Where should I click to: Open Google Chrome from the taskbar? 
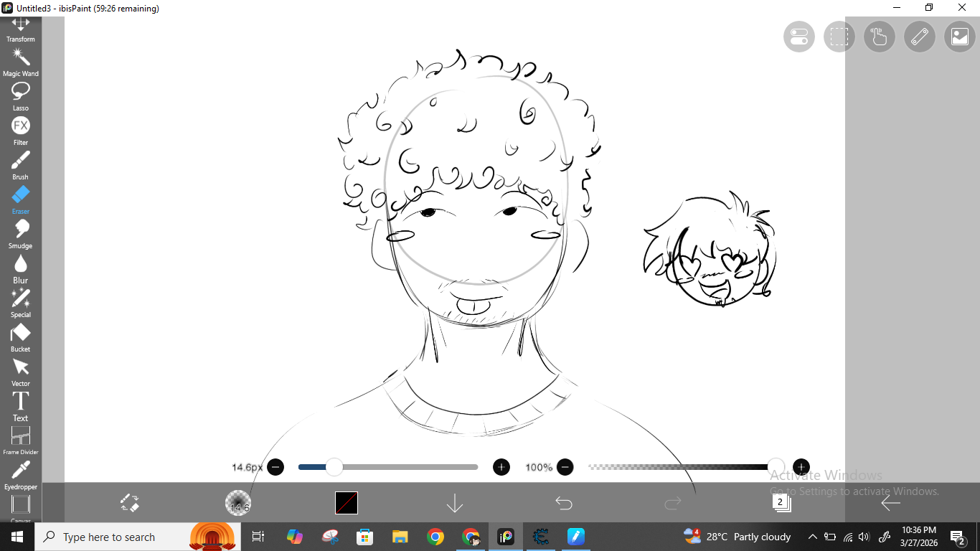tap(435, 537)
